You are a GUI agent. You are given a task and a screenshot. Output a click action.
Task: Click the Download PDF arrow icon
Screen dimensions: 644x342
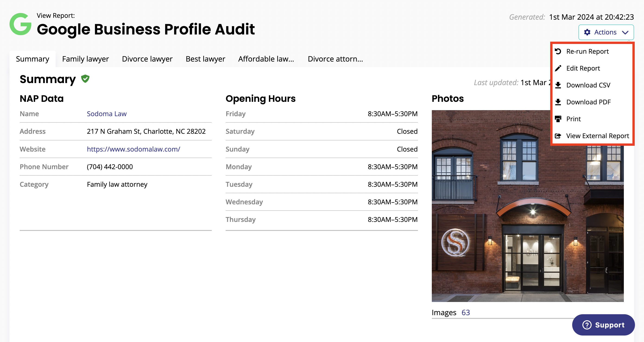click(558, 102)
